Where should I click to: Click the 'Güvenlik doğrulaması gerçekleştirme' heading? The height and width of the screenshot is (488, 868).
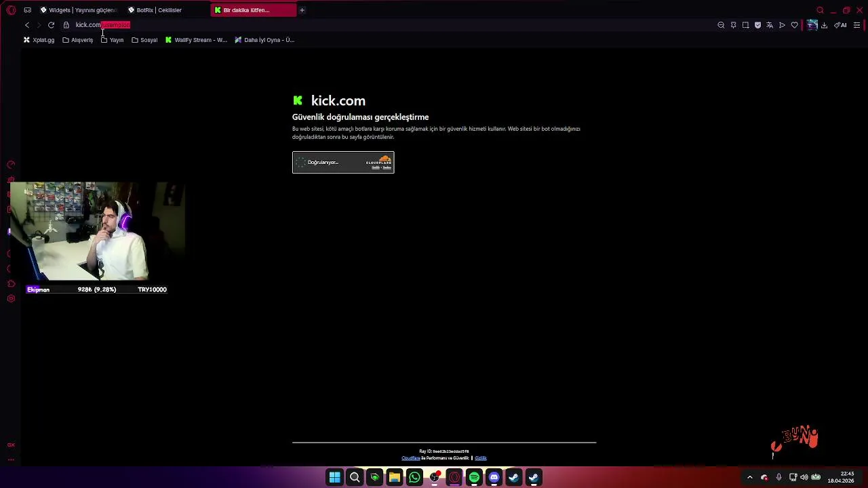[x=360, y=117]
